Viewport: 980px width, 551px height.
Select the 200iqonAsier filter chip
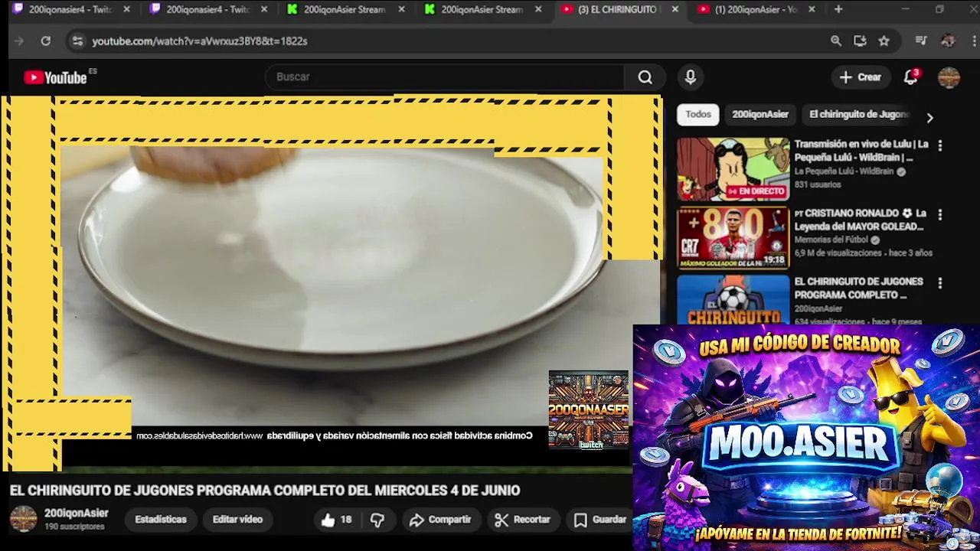coord(760,114)
